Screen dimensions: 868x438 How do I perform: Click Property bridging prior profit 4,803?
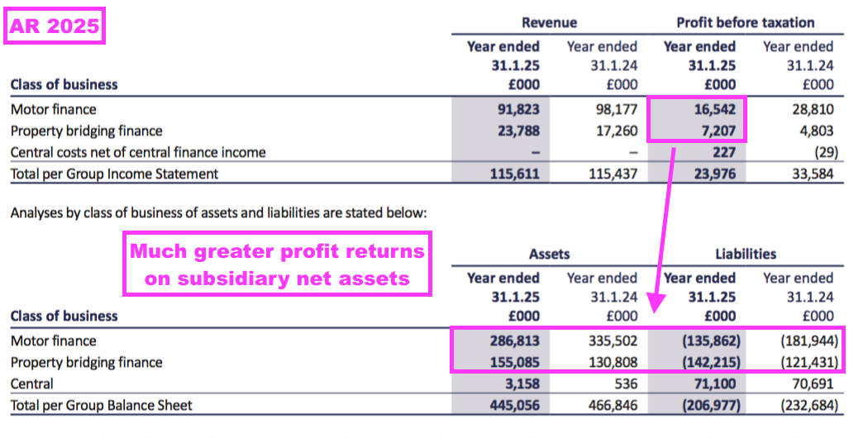tap(817, 131)
